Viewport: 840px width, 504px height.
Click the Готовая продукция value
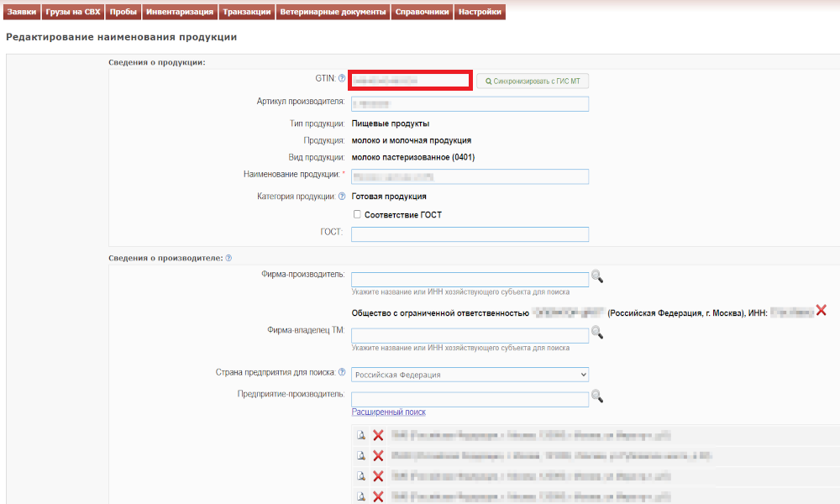(x=389, y=197)
